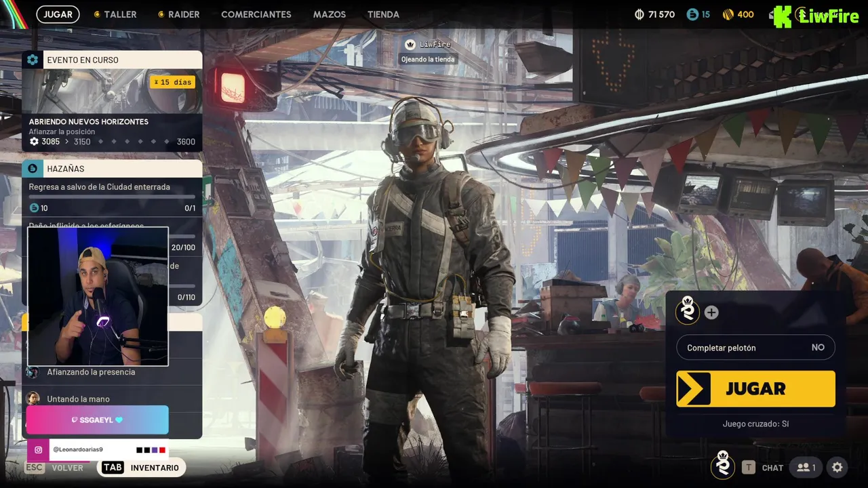Click VOLVER to go back
Viewport: 868px width, 488px height.
click(55, 468)
